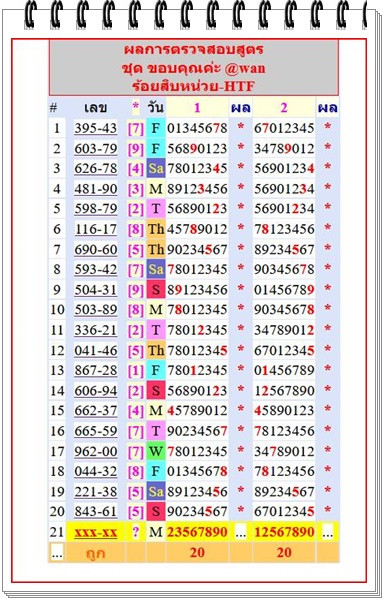The height and width of the screenshot is (600, 384).
Task: Click the ถูก summary label
Action: point(96,553)
